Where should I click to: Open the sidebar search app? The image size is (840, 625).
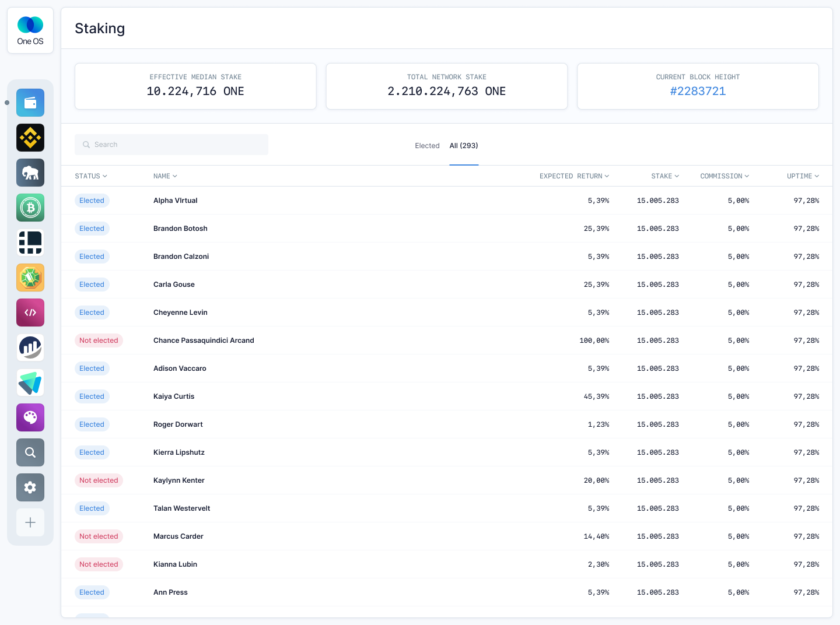click(30, 452)
